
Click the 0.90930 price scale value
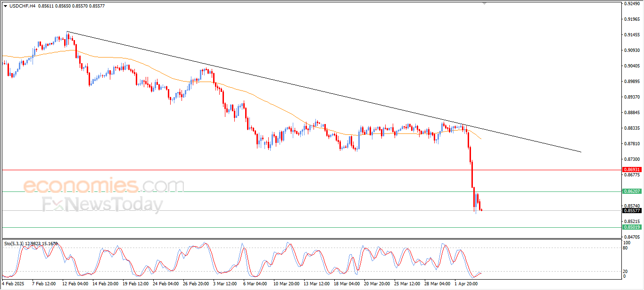tap(632, 50)
